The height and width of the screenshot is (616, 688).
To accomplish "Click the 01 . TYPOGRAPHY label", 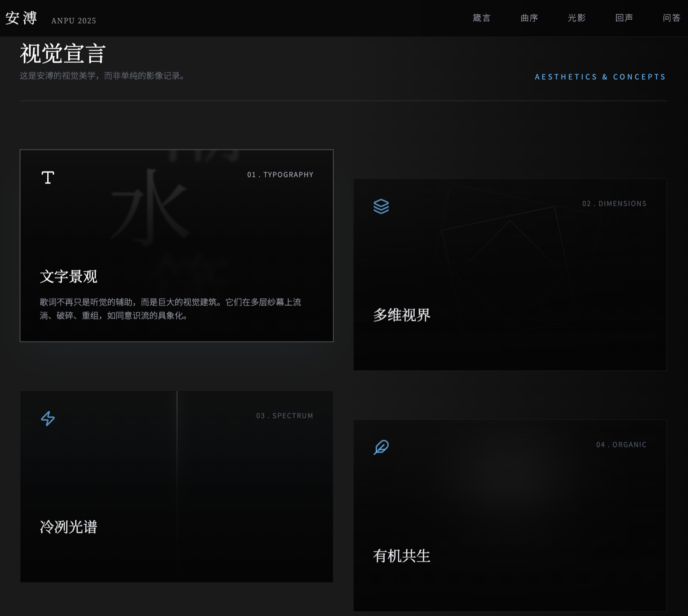I will pyautogui.click(x=280, y=175).
